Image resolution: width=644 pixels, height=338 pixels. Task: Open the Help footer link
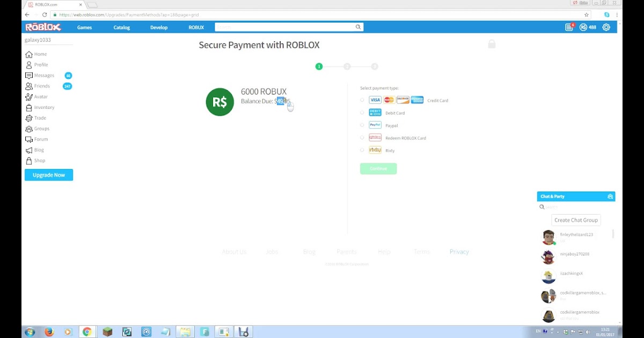coord(384,252)
